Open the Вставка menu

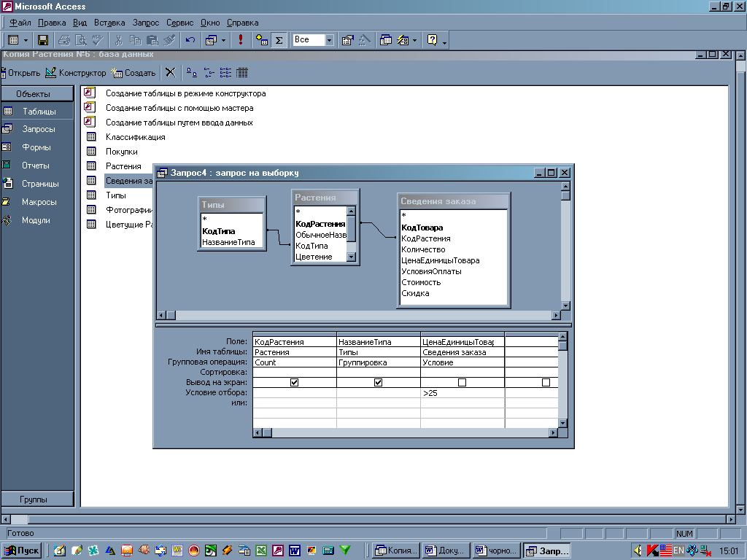click(x=109, y=23)
